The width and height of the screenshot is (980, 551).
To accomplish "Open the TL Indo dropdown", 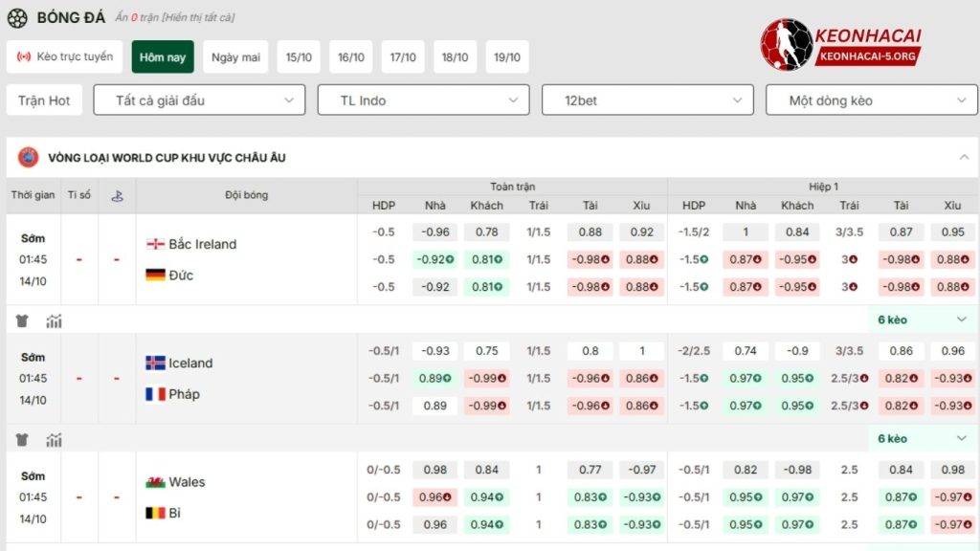I will click(x=422, y=99).
